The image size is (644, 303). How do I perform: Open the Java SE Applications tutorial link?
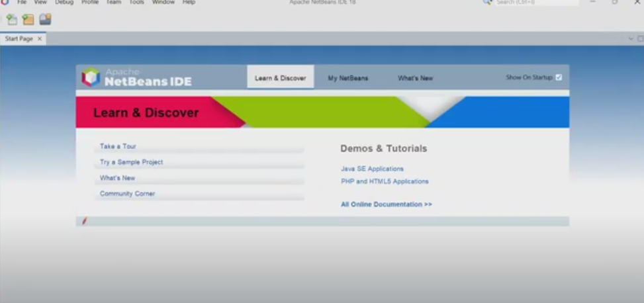(x=372, y=169)
